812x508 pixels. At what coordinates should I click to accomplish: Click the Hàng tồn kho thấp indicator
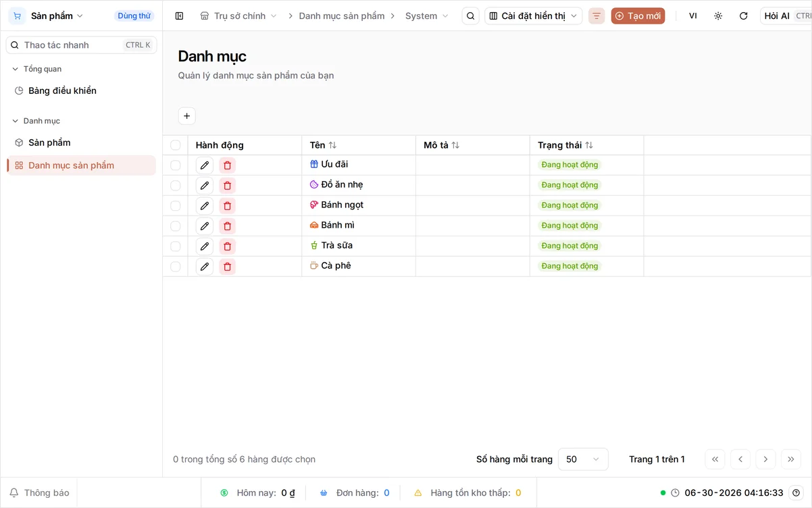click(x=467, y=492)
